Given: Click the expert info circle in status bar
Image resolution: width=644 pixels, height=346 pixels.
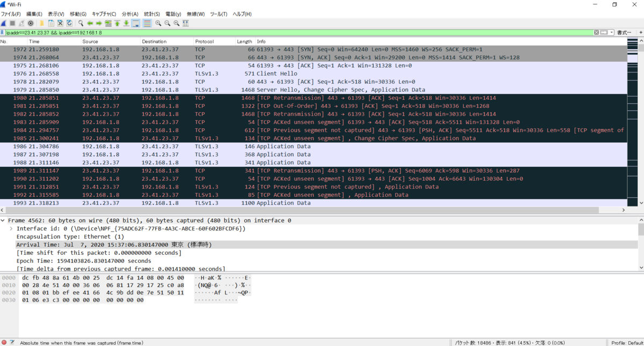Looking at the screenshot, I should point(4,342).
